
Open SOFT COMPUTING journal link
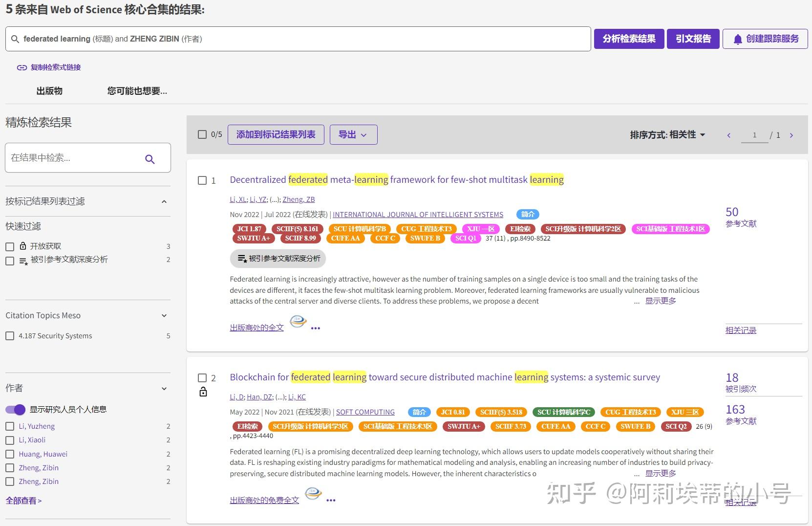pyautogui.click(x=365, y=413)
